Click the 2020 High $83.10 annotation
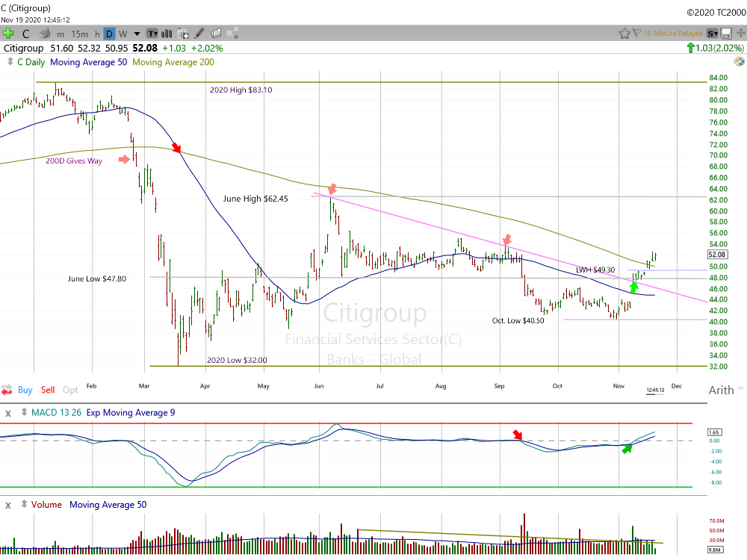 click(241, 90)
